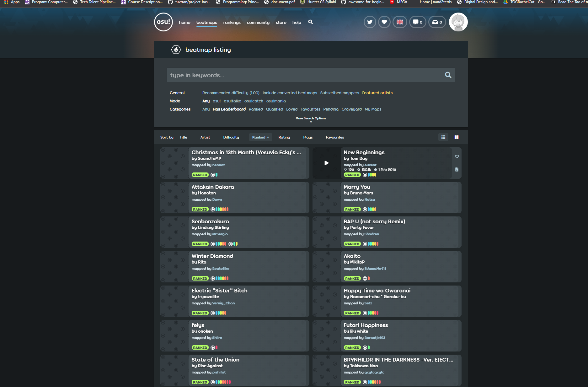
Task: Toggle Include converted beatmaps filter
Action: click(289, 93)
